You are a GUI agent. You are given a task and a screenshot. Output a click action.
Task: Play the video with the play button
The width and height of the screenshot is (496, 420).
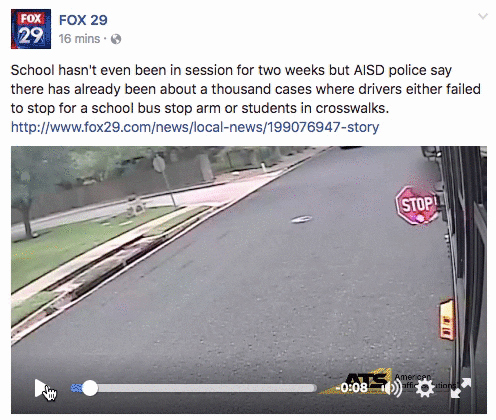[x=41, y=388]
